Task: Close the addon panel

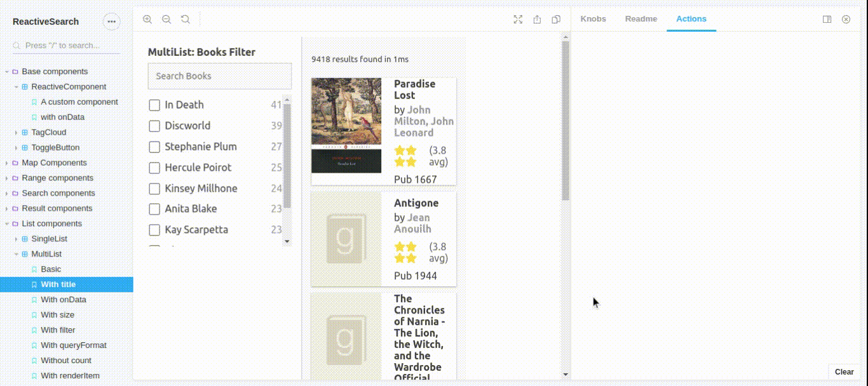Action: coord(846,19)
